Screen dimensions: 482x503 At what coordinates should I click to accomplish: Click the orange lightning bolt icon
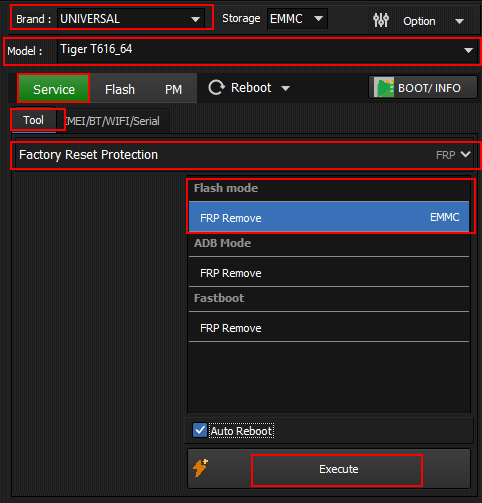(x=200, y=468)
